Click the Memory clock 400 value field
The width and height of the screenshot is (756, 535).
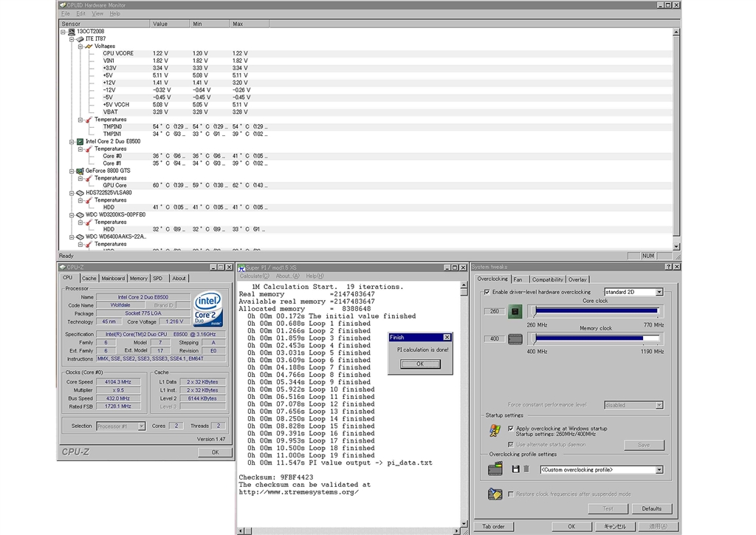pyautogui.click(x=494, y=339)
